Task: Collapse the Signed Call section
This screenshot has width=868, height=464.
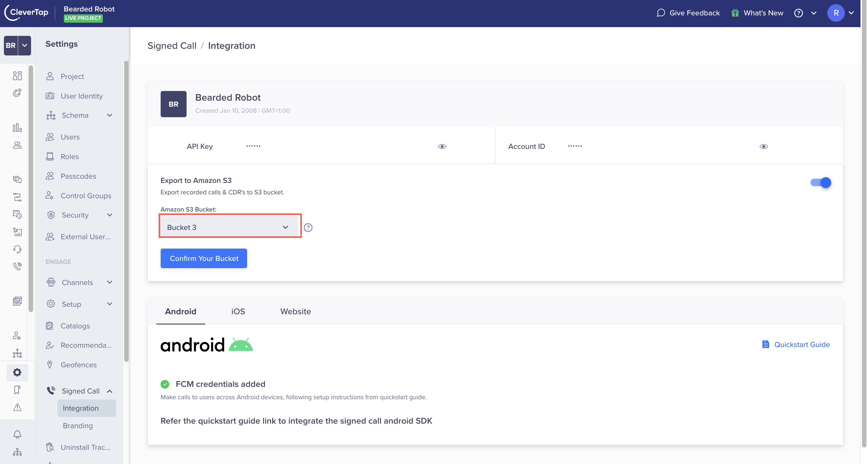Action: 109,391
